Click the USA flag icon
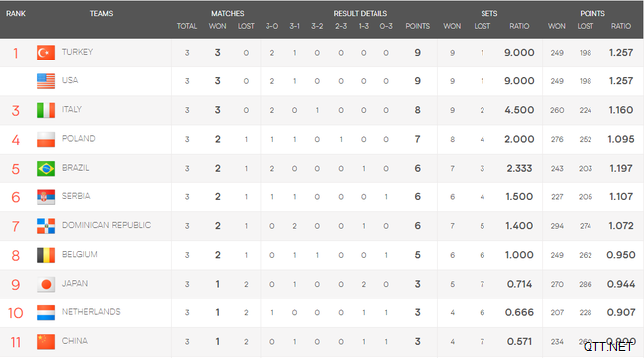The width and height of the screenshot is (644, 358). tap(46, 81)
